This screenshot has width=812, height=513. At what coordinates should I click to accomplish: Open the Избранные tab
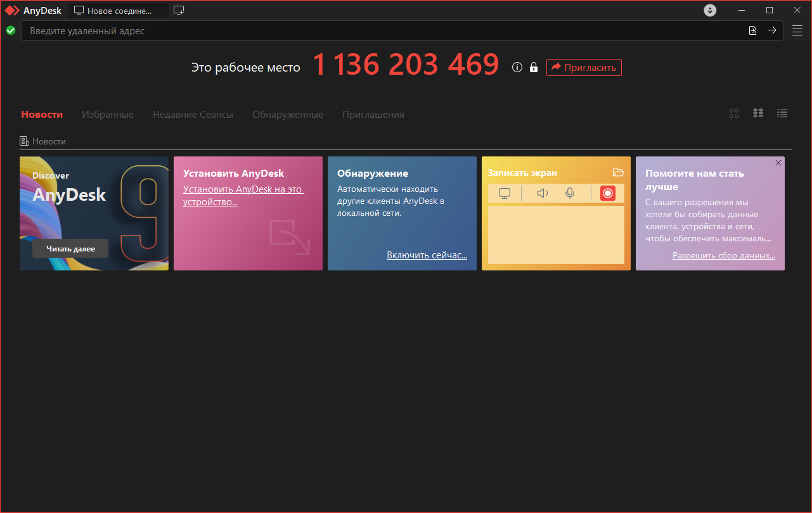point(108,115)
